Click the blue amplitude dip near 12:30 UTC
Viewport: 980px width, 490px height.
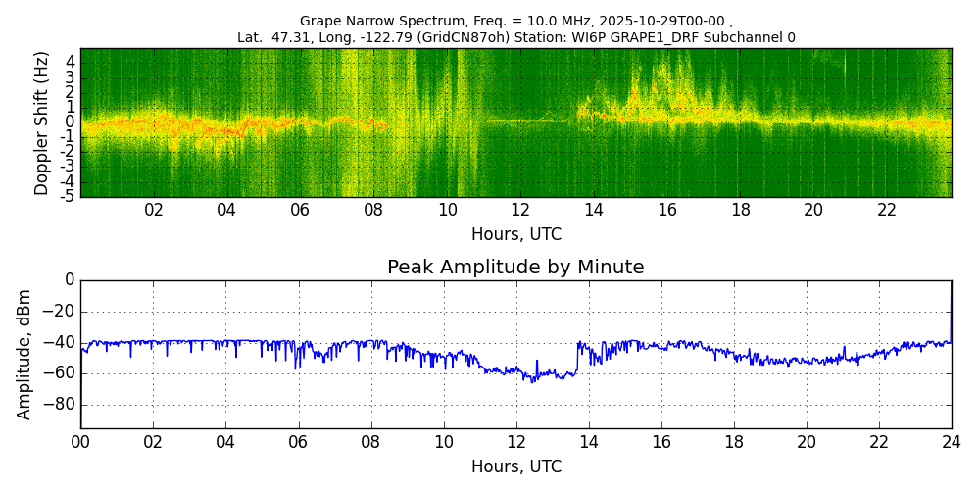(534, 380)
